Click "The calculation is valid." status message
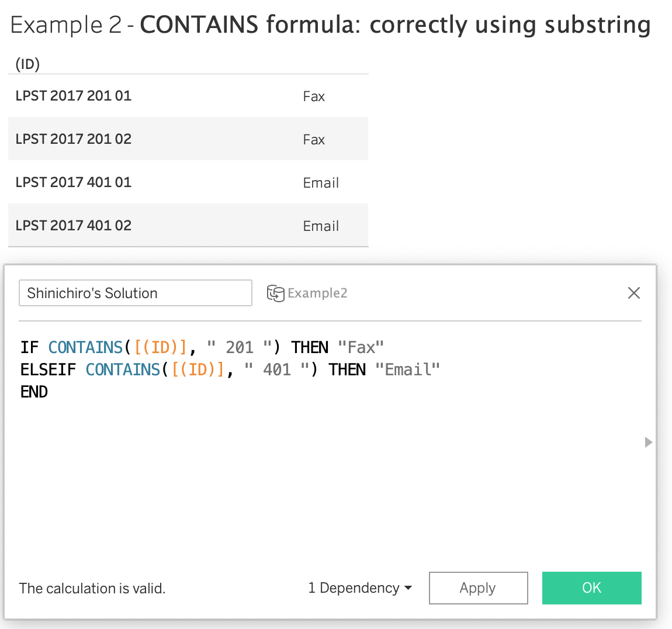The height and width of the screenshot is (629, 672). (x=92, y=589)
